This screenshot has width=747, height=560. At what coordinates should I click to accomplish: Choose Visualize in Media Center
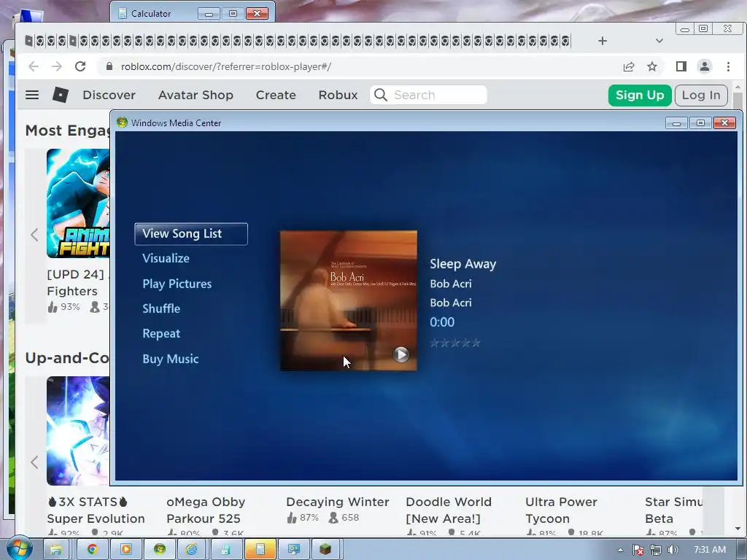[166, 259]
